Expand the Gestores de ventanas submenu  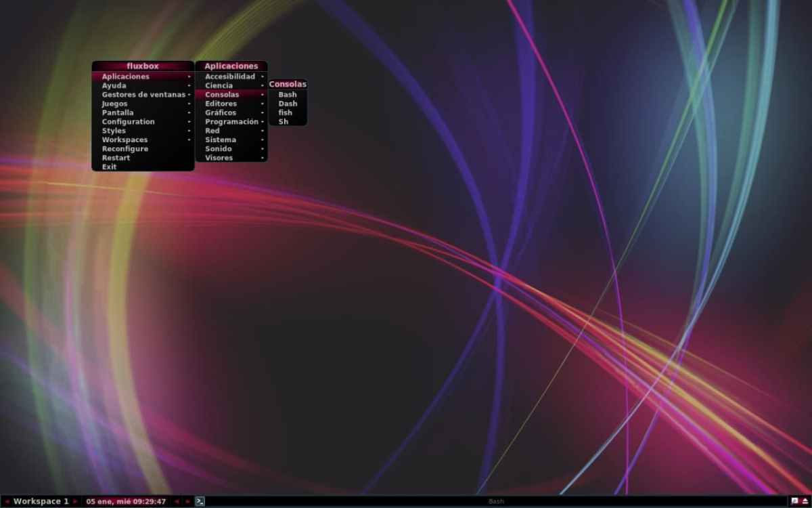[143, 95]
